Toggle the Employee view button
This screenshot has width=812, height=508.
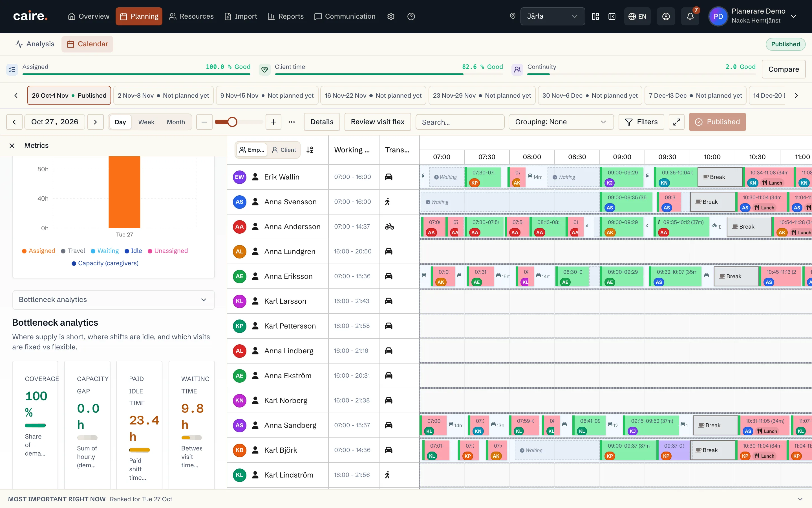(x=252, y=150)
